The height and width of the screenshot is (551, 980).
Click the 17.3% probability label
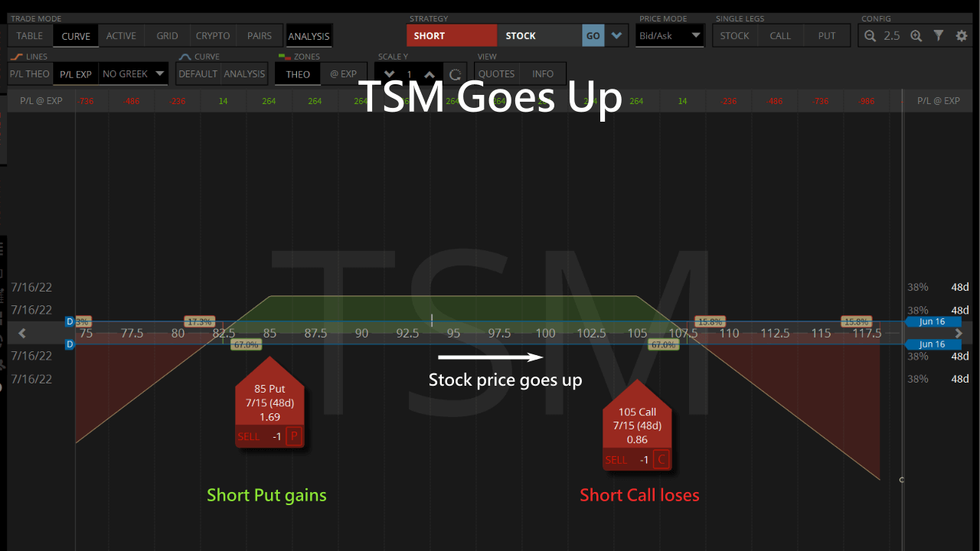(199, 322)
